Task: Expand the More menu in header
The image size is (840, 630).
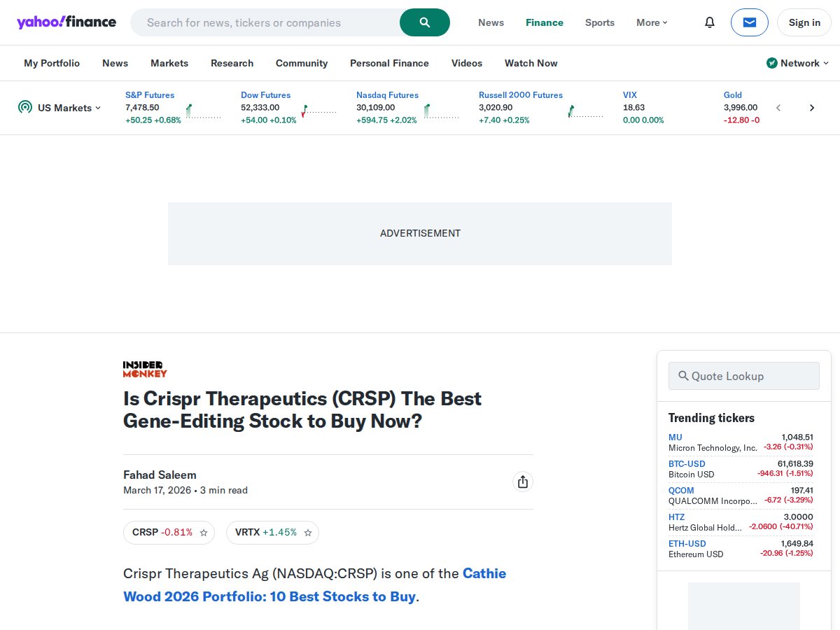Action: click(x=652, y=22)
